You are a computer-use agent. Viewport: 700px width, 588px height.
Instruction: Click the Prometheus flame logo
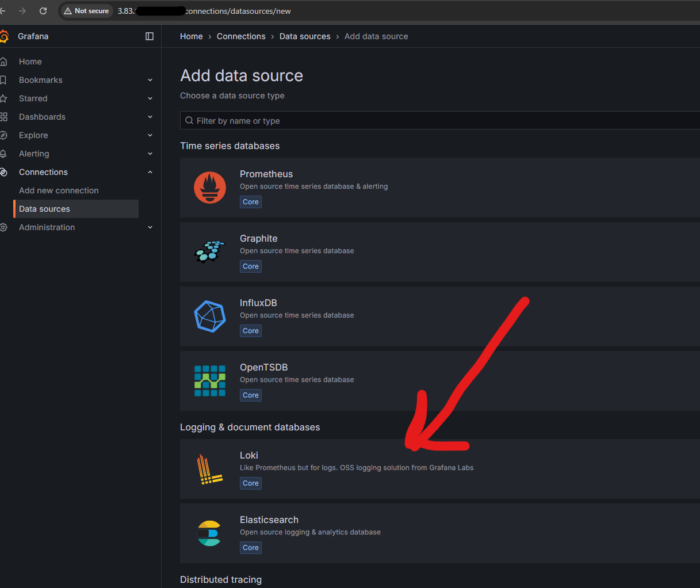click(210, 188)
